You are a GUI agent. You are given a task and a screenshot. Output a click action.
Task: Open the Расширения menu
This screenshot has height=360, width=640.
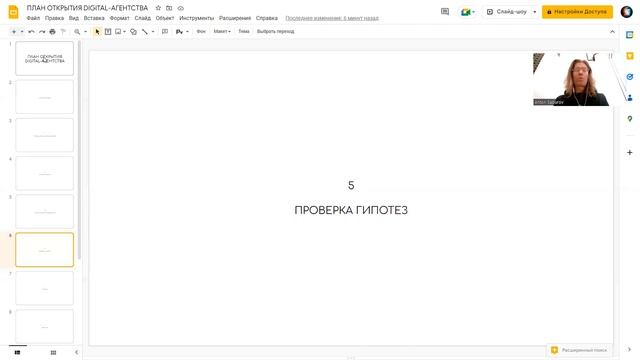(x=235, y=18)
